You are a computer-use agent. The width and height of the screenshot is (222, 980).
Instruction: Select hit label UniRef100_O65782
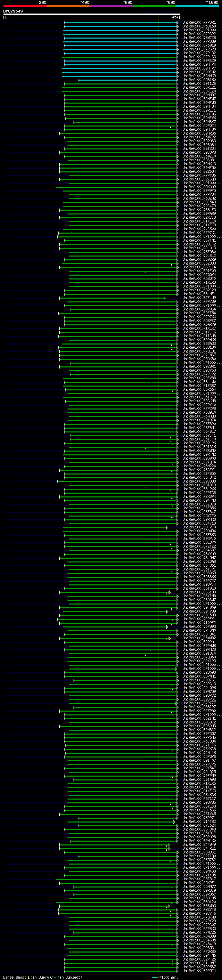[x=199, y=860]
